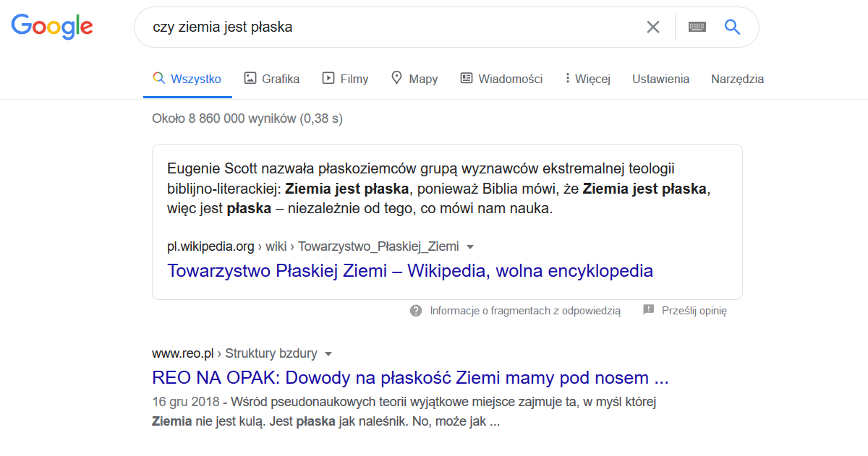This screenshot has width=868, height=456.
Task: Clear the search query with X icon
Action: click(652, 27)
